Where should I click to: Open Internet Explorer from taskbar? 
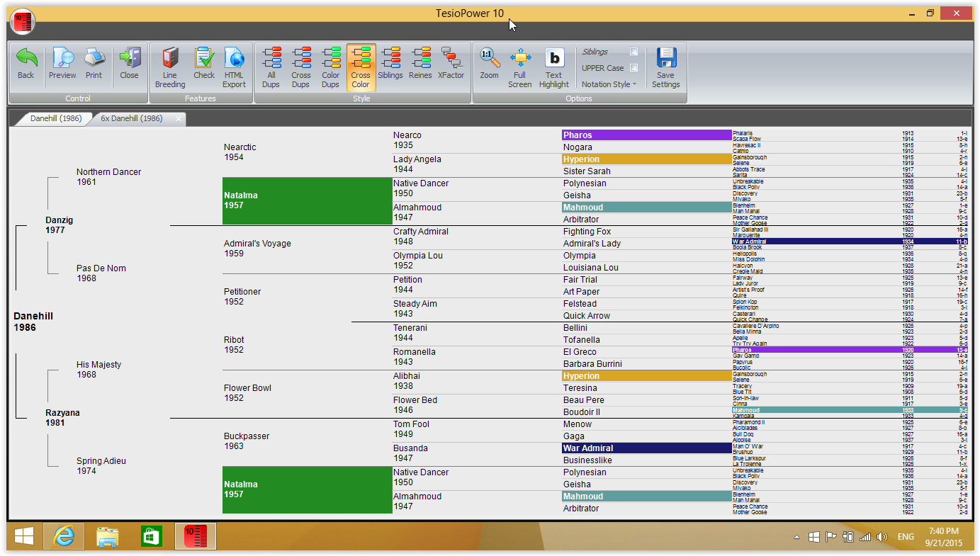pyautogui.click(x=64, y=537)
